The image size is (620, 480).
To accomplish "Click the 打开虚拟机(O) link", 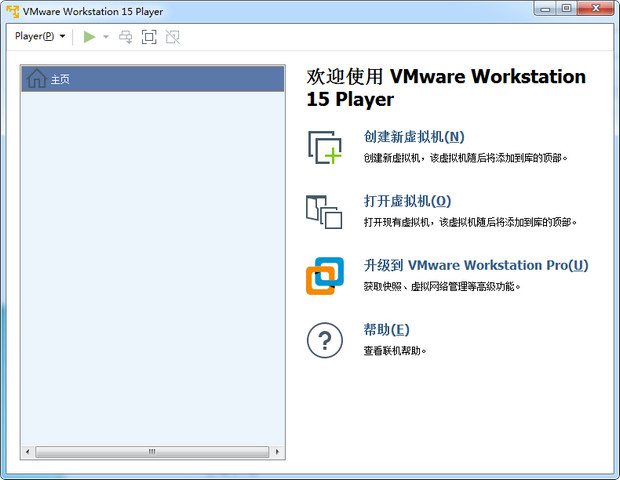I will pyautogui.click(x=407, y=201).
